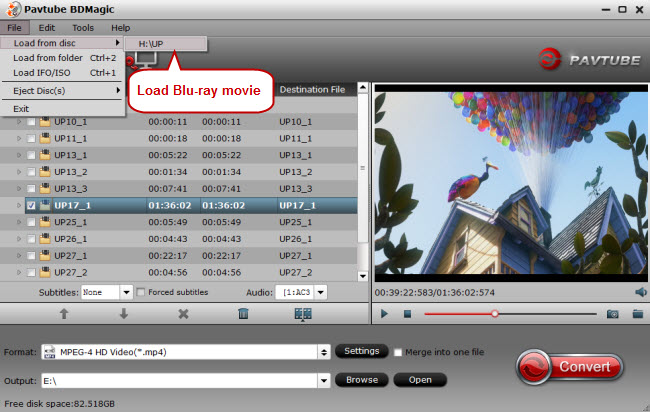Choose Load IFO/ISO menu item
650x412 pixels.
coord(62,73)
